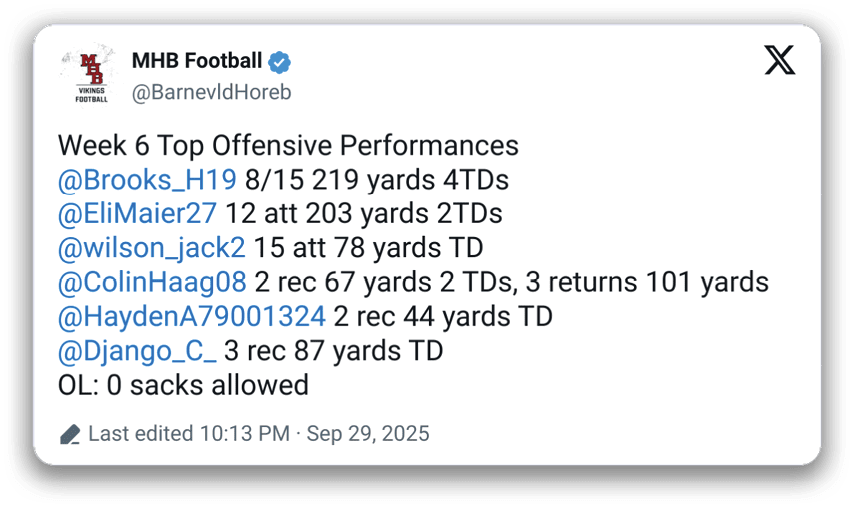Open the @Brooks_H19 mention

[x=147, y=180]
